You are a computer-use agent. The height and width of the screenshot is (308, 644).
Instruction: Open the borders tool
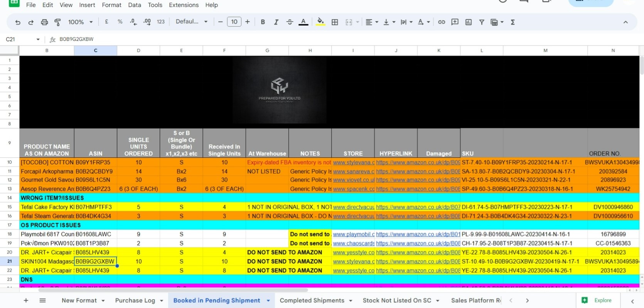coord(335,22)
